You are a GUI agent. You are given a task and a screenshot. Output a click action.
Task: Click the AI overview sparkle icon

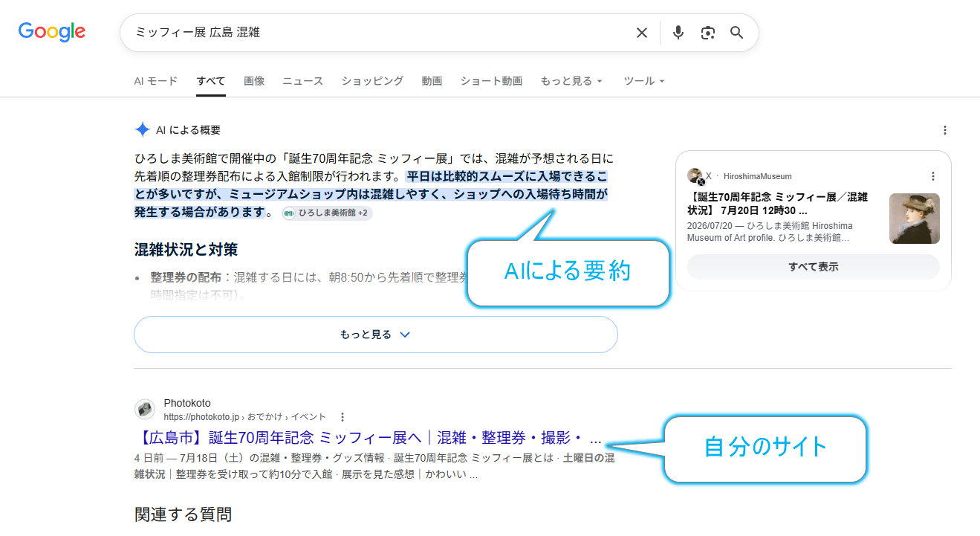142,130
